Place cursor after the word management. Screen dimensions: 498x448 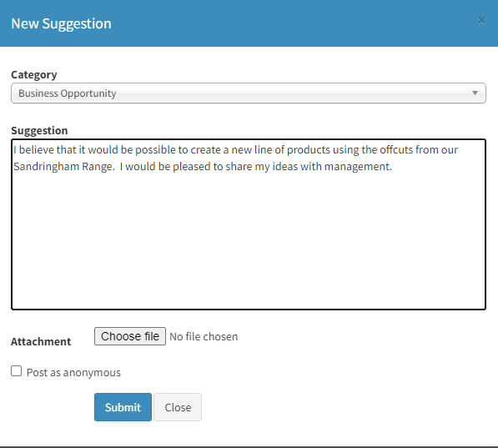[392, 167]
